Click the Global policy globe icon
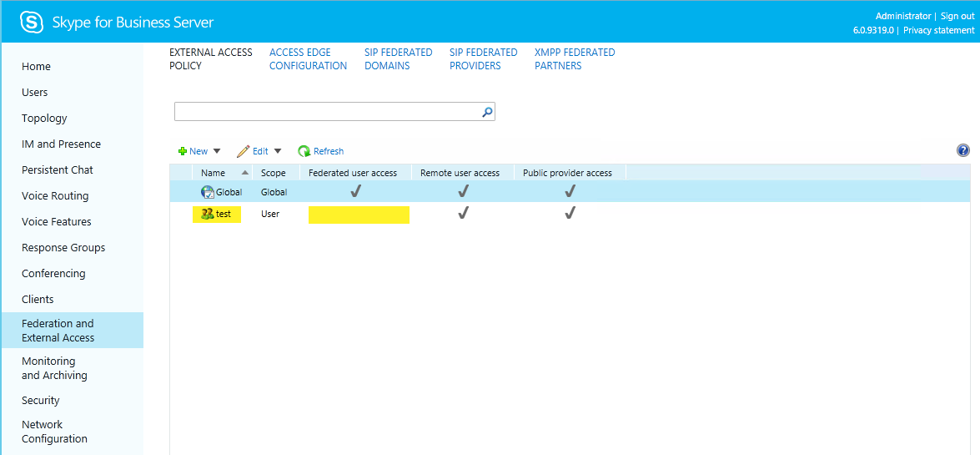Viewport: 980px width, 455px height. coord(208,192)
